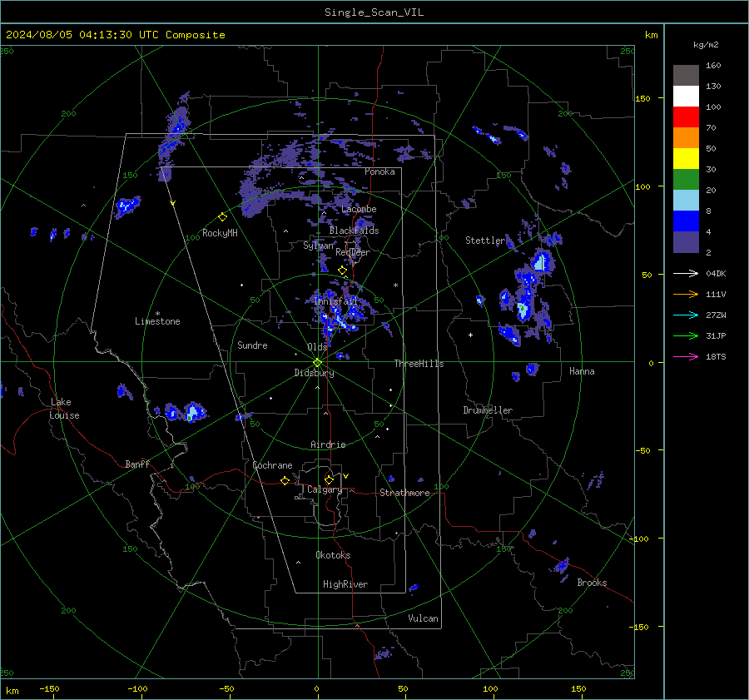749x700 pixels.
Task: Click the storm cell cluster over Innisfail
Action: [338, 315]
